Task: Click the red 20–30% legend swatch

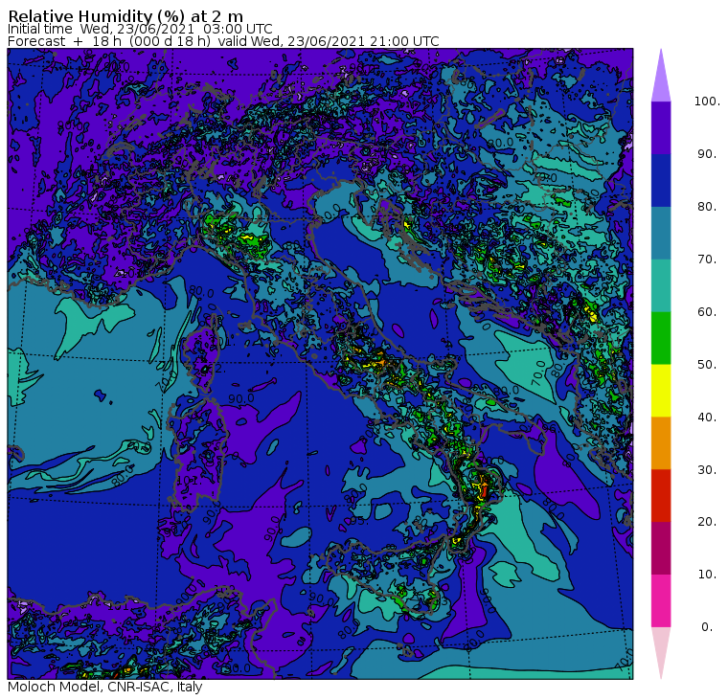Action: (661, 496)
